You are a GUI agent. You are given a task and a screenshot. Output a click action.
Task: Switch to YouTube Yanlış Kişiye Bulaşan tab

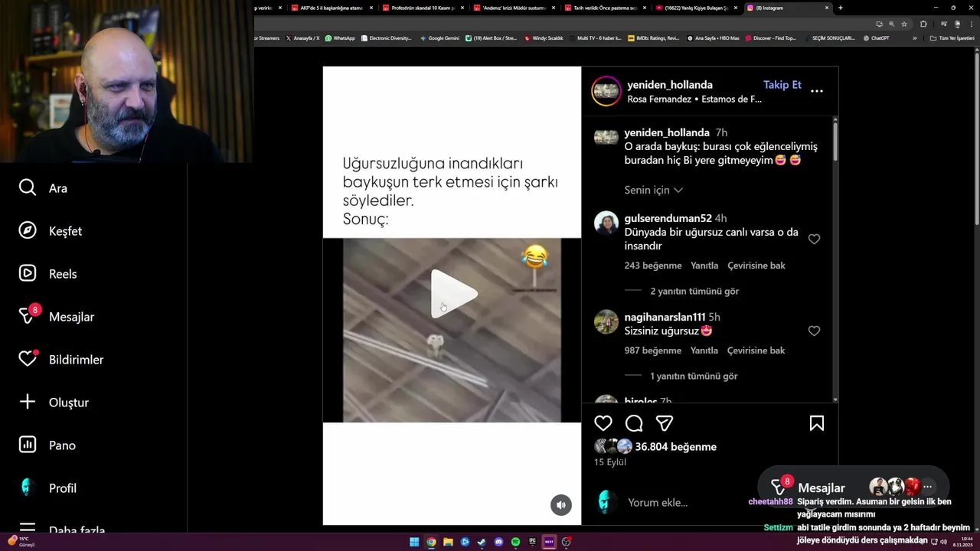pyautogui.click(x=696, y=8)
